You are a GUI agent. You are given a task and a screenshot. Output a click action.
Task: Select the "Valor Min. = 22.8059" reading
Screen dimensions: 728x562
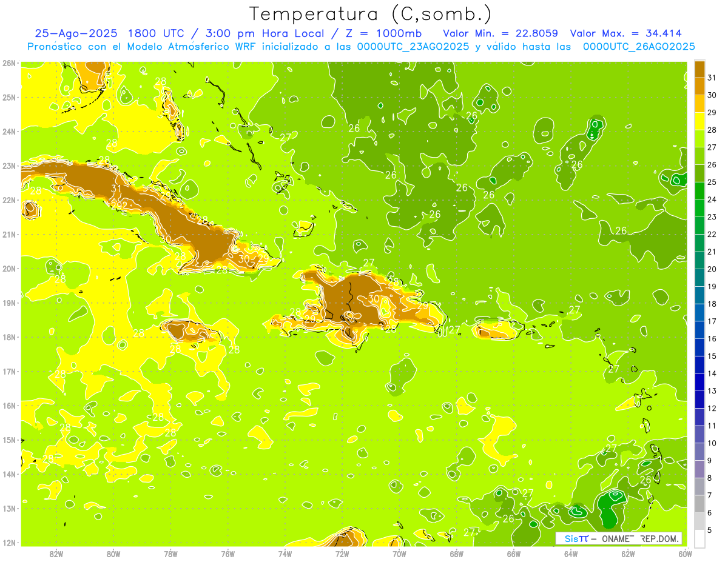(500, 33)
